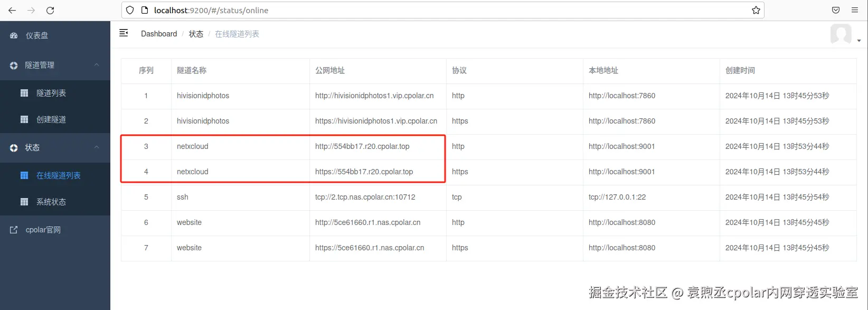Click the 隧道列表 table icon
The width and height of the screenshot is (868, 310).
point(24,93)
